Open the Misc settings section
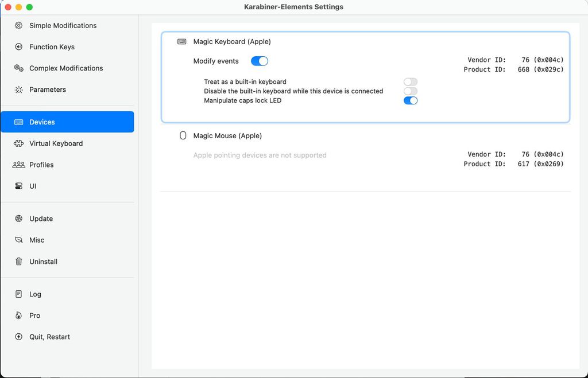Viewport: 588px width, 378px height. pyautogui.click(x=37, y=240)
